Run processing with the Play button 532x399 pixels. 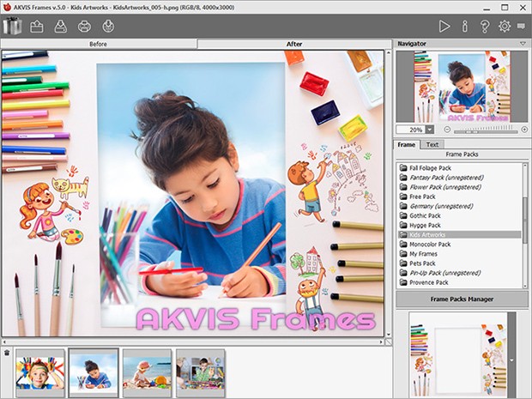(444, 26)
